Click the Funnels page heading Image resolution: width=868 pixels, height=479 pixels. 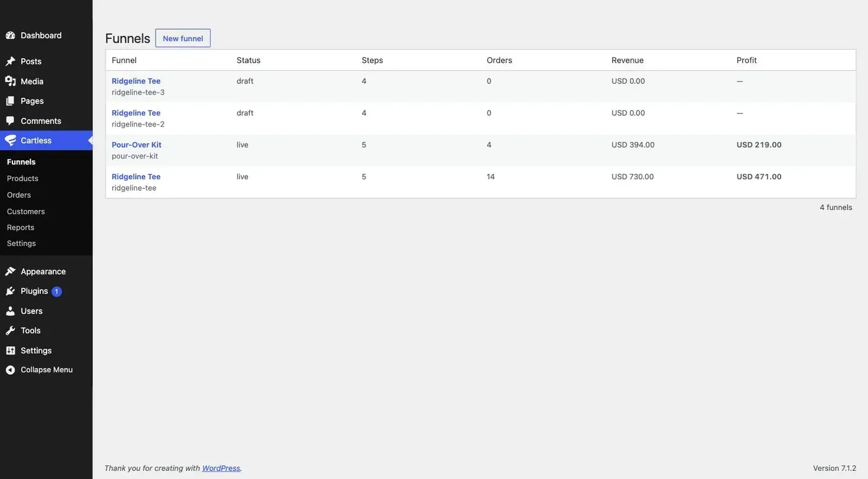(128, 38)
